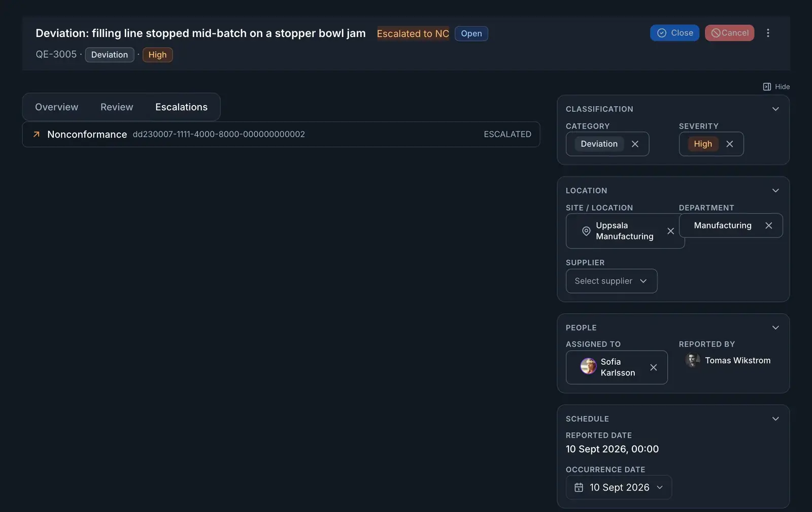Click the deviation title heading
The width and height of the screenshot is (812, 512).
[200, 33]
